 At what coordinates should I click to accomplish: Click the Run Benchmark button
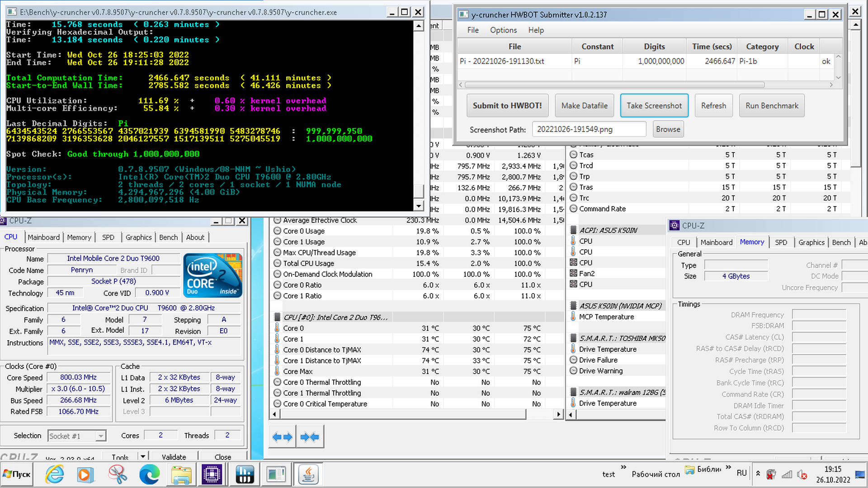coord(772,105)
